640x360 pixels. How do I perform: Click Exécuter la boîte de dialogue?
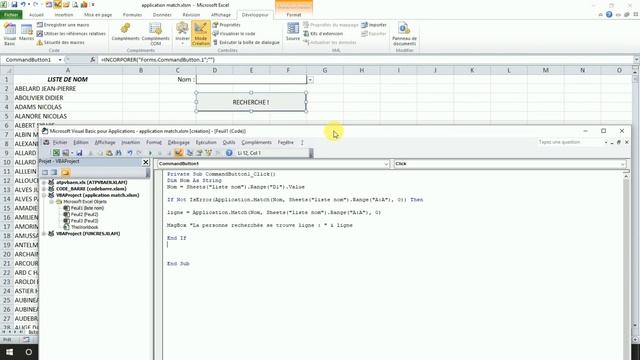coord(246,42)
